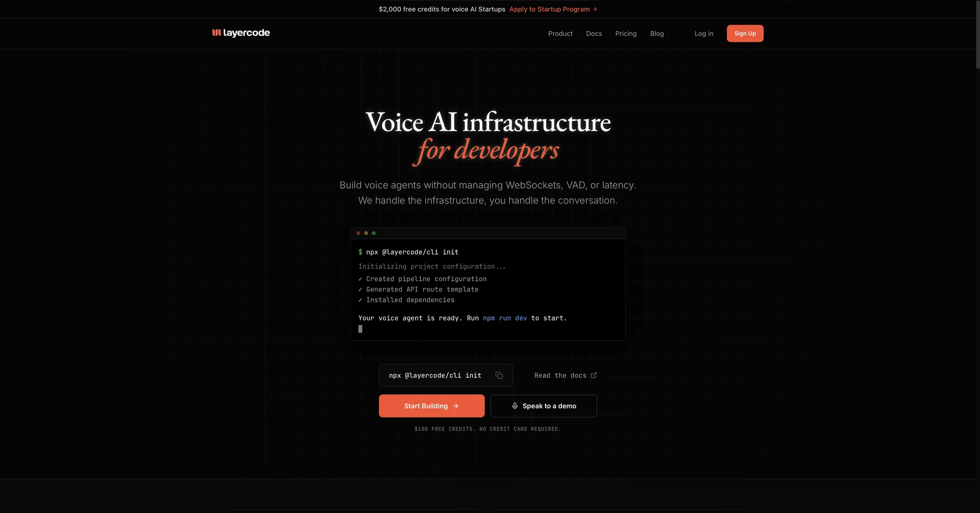
Task: Visit the Blog from the navigation bar
Action: pos(656,34)
